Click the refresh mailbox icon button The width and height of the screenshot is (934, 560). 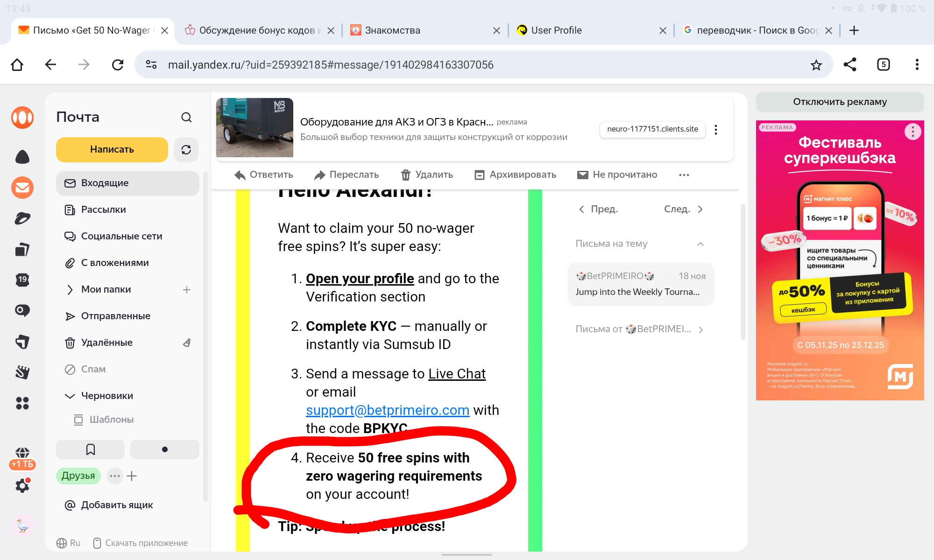click(186, 150)
